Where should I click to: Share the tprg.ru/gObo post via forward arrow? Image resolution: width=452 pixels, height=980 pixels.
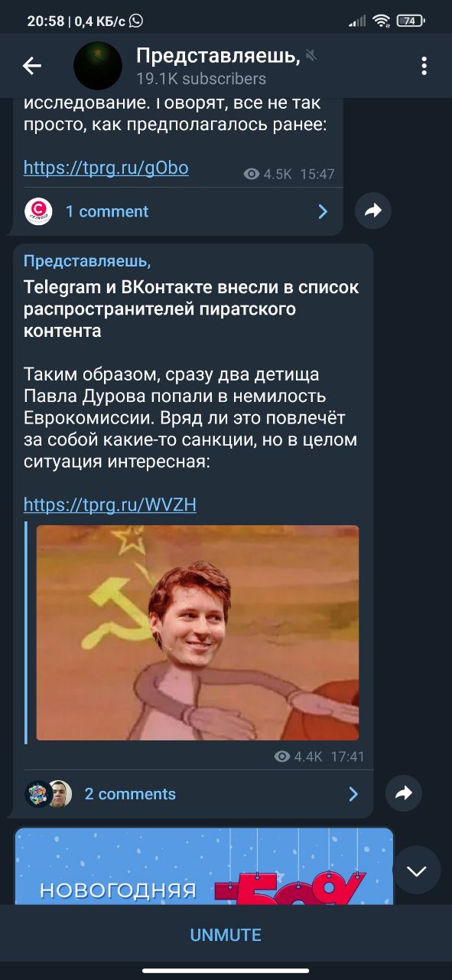[373, 211]
